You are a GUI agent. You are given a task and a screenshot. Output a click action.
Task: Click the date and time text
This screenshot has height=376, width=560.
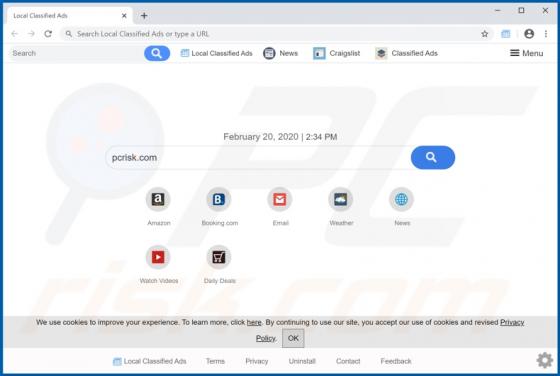tap(280, 137)
